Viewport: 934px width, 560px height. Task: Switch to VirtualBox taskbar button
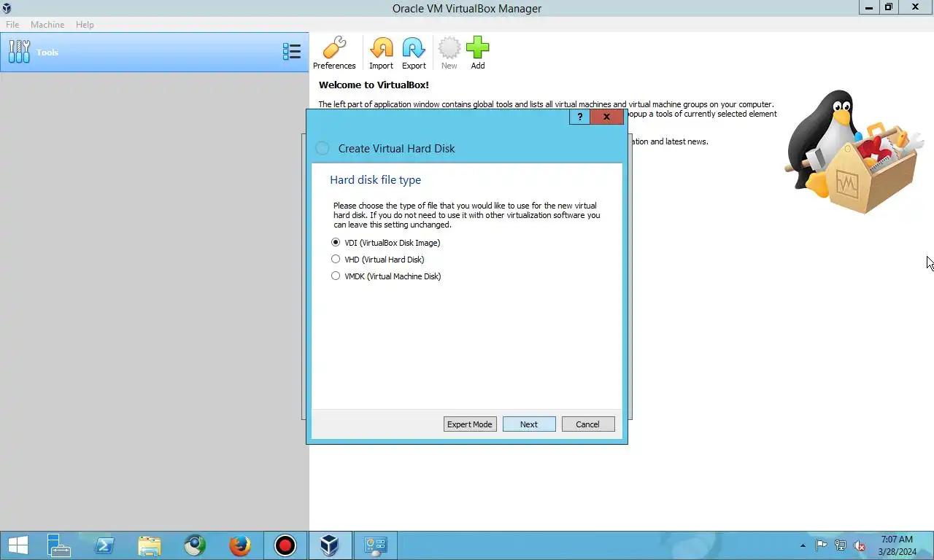click(x=331, y=545)
